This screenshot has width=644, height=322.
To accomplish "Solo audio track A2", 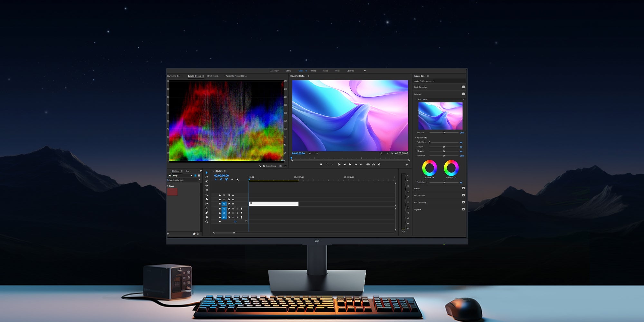I will tap(237, 213).
